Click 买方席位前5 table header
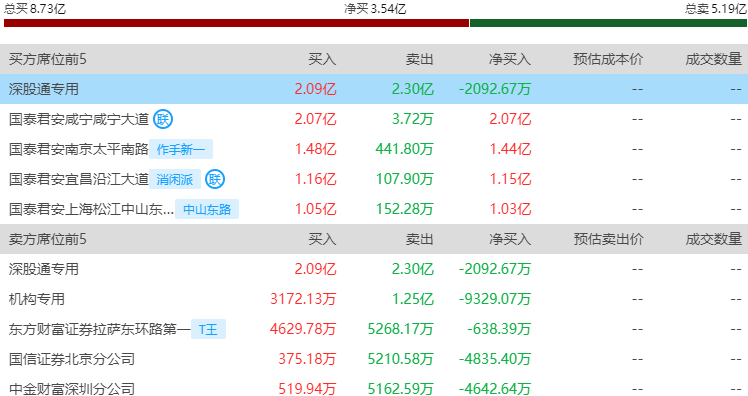The width and height of the screenshot is (748, 396). click(48, 59)
